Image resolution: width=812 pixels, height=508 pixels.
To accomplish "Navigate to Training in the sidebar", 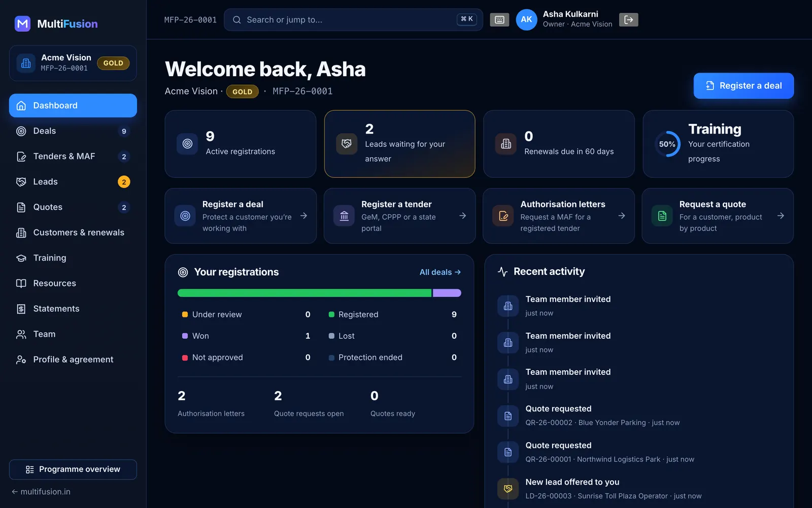I will tap(73, 258).
